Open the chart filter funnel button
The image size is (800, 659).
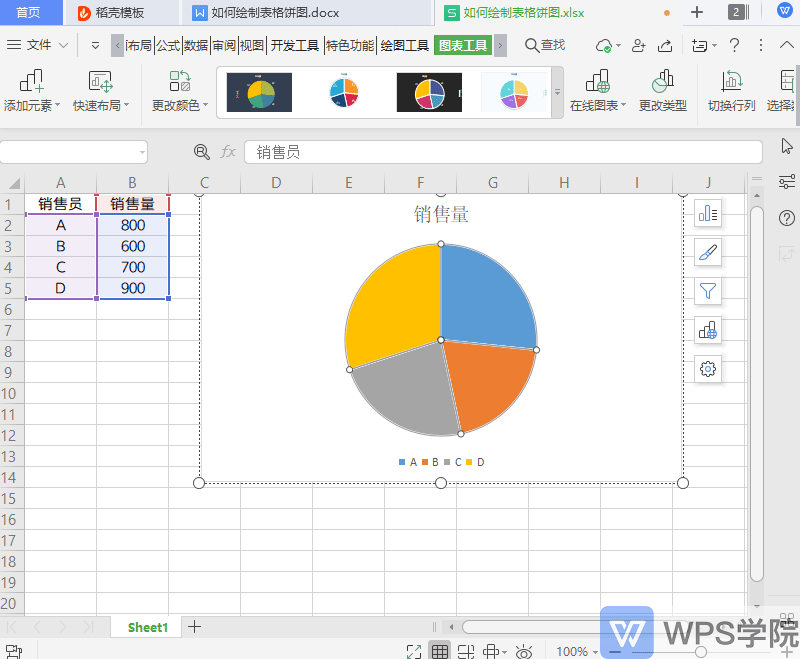click(708, 291)
